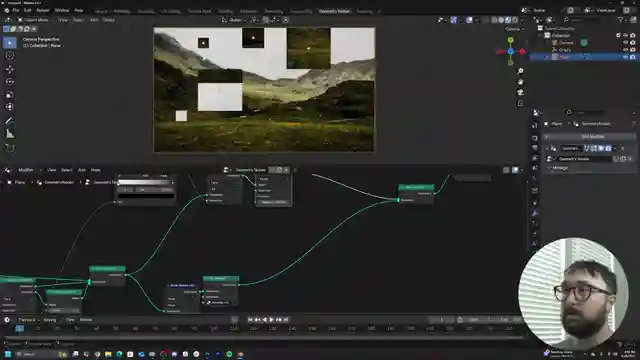The height and width of the screenshot is (360, 640).
Task: Disable Empty object in renders
Action: pyautogui.click(x=633, y=49)
